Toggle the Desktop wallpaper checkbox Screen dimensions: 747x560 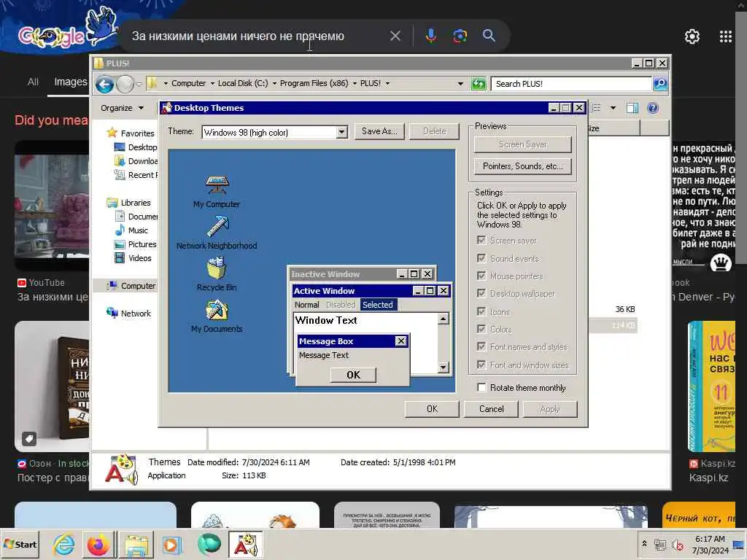click(x=481, y=293)
